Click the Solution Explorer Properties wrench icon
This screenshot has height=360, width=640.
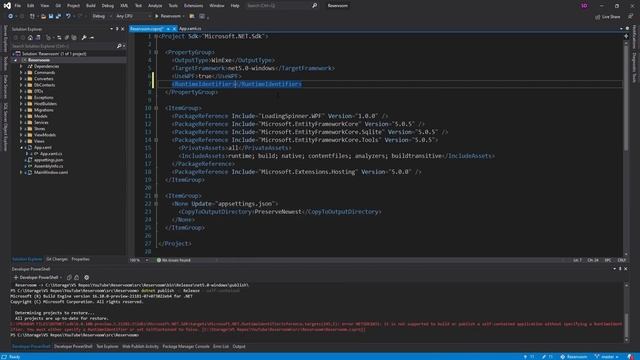[84, 38]
